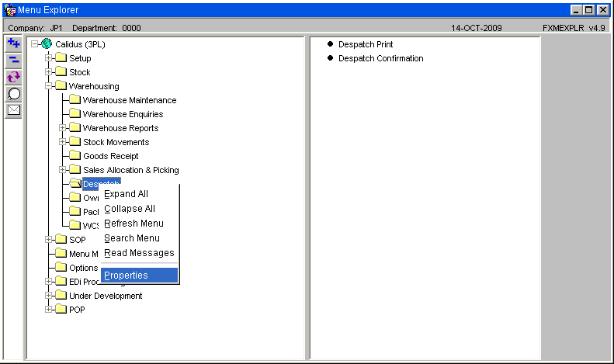Click the Setup folder icon
The width and height of the screenshot is (614, 364).
point(61,58)
